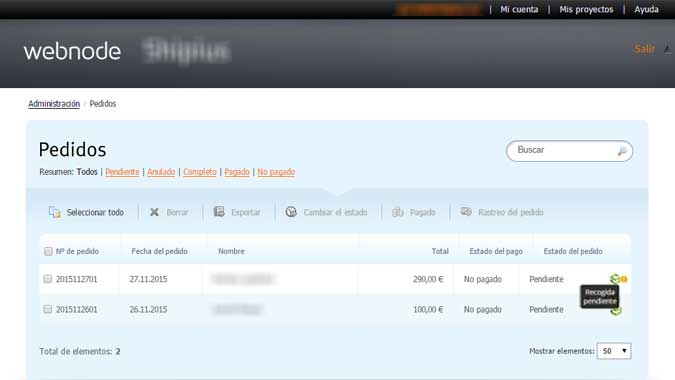Screen dimensions: 675x380
Task: Click No pagado for order 2015112701
Action: (483, 279)
